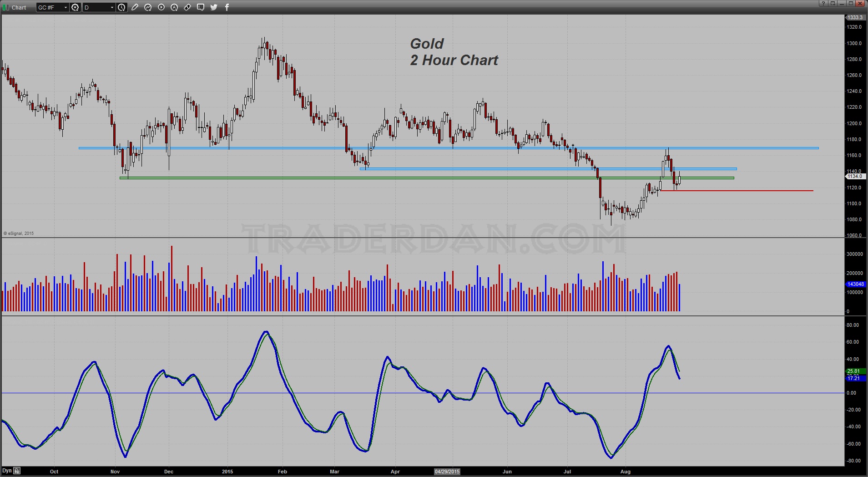Open the symbol settings gear icon
868x477 pixels.
(x=75, y=7)
